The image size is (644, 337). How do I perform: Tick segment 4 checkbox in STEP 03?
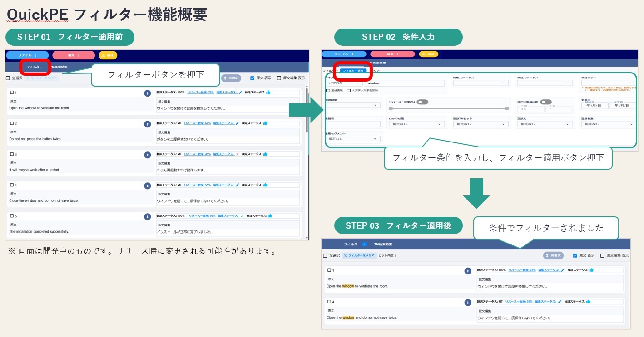tap(329, 302)
